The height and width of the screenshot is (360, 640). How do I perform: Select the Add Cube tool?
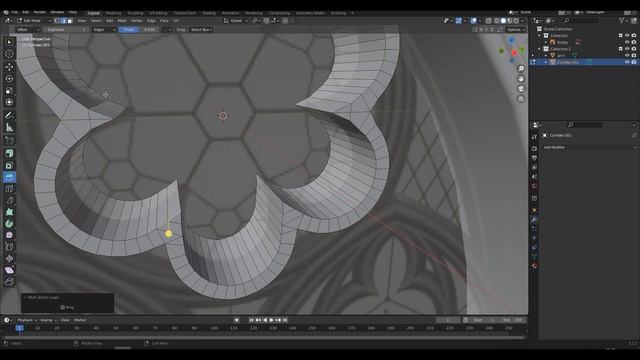(9, 140)
